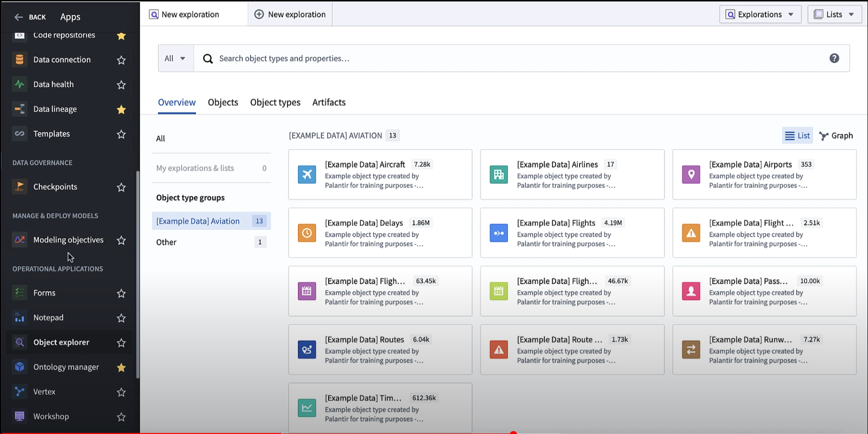Click the Airports 353 count badge
Screen dimensions: 868x434
click(x=806, y=164)
